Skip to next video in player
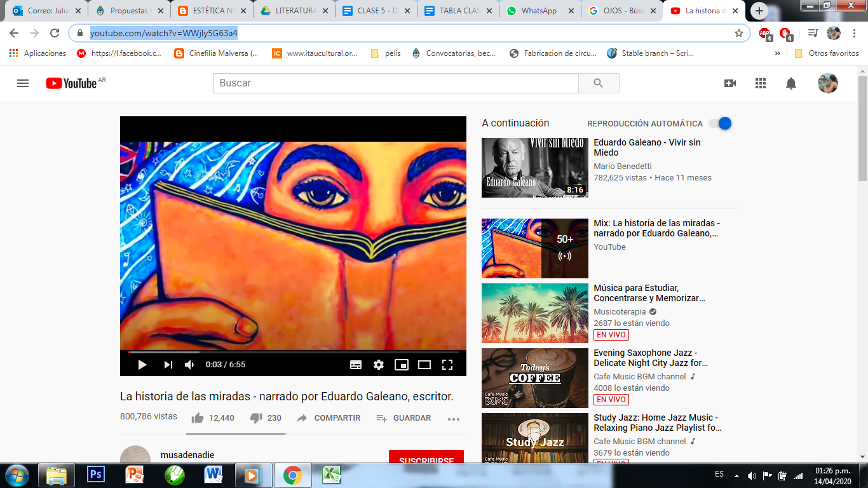 pyautogui.click(x=168, y=365)
